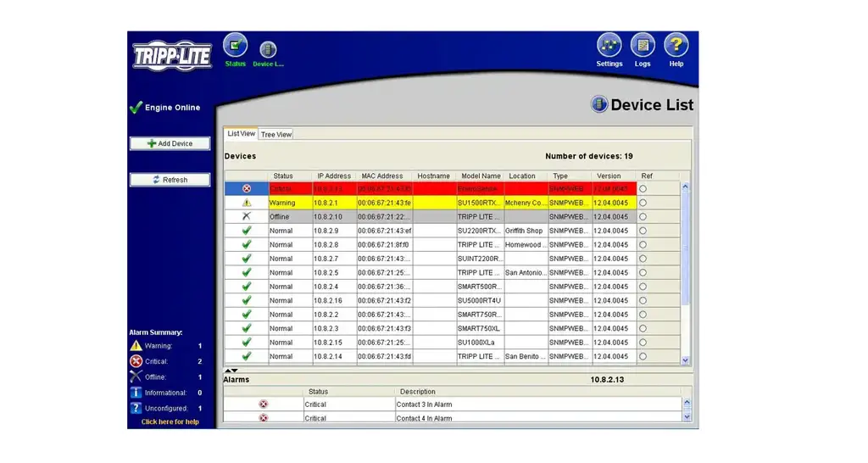Screen dimensions: 868x463
Task: Open the Help icon
Action: [x=676, y=46]
